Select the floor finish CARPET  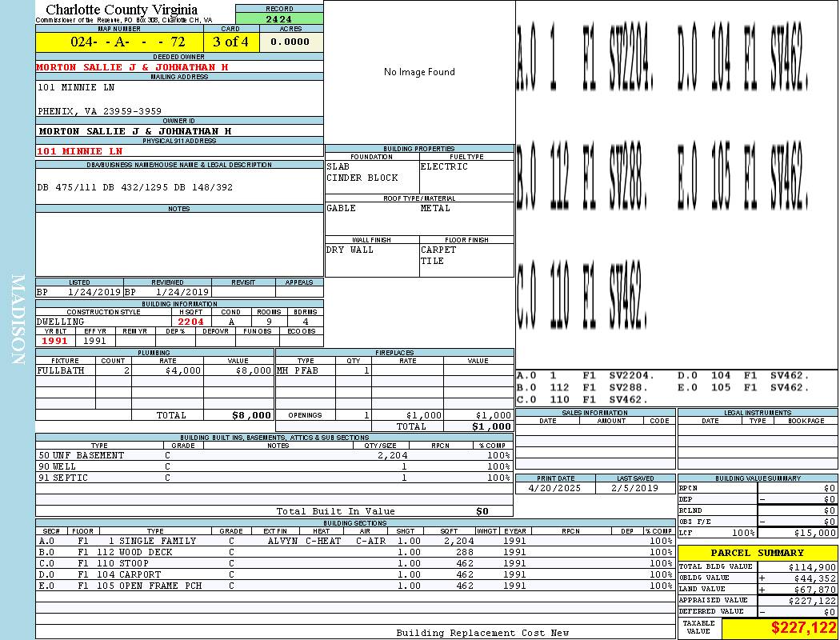point(438,250)
